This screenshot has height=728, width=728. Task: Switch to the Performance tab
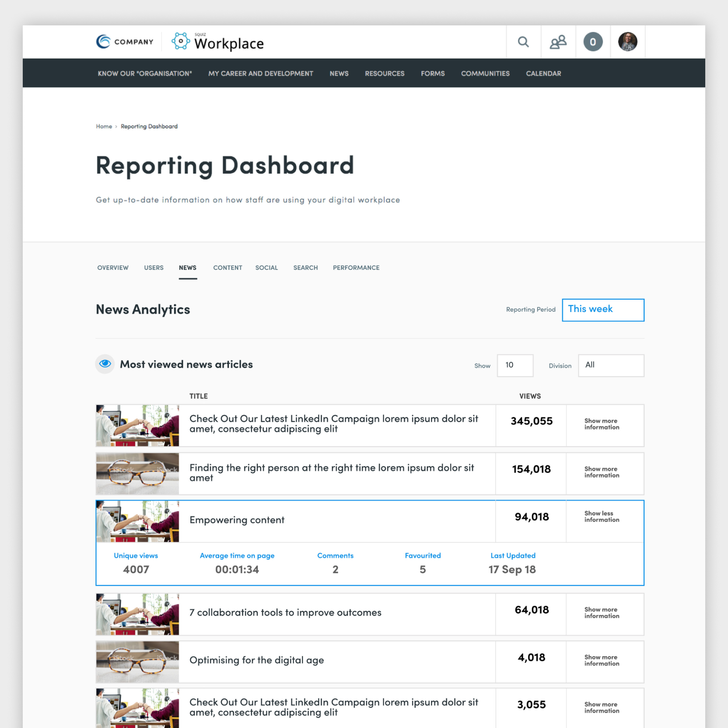[356, 268]
